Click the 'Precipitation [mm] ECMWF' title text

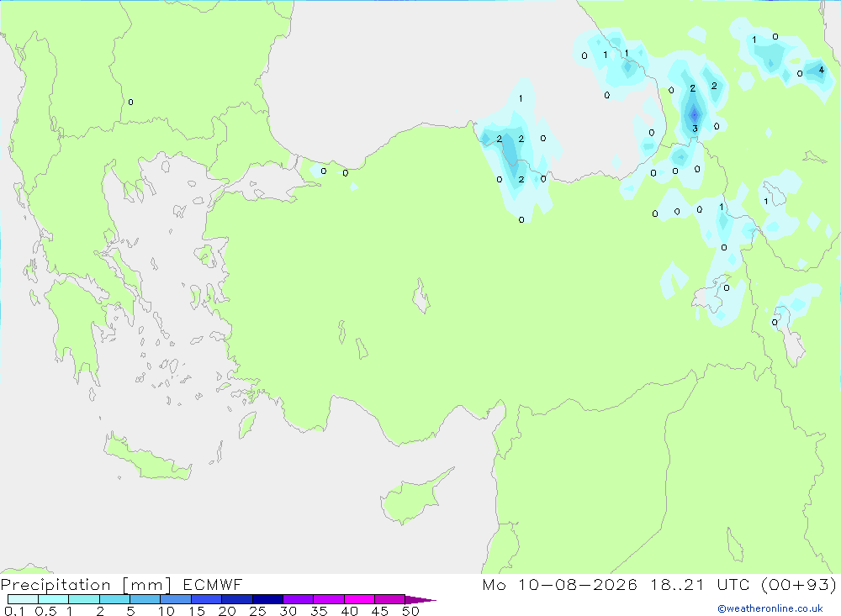pyautogui.click(x=122, y=584)
